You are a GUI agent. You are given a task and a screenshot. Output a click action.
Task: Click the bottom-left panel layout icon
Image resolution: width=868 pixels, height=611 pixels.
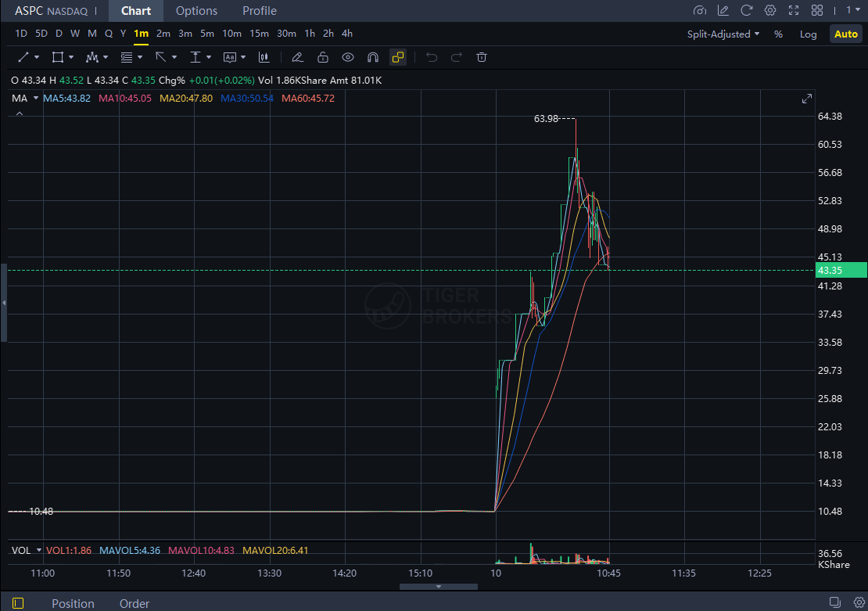tap(18, 602)
